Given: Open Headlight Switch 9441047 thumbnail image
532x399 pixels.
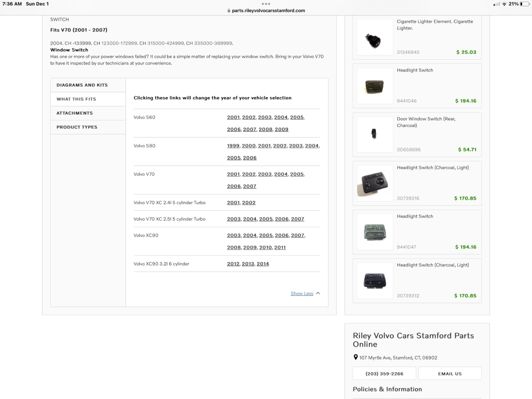Looking at the screenshot, I should [x=375, y=232].
